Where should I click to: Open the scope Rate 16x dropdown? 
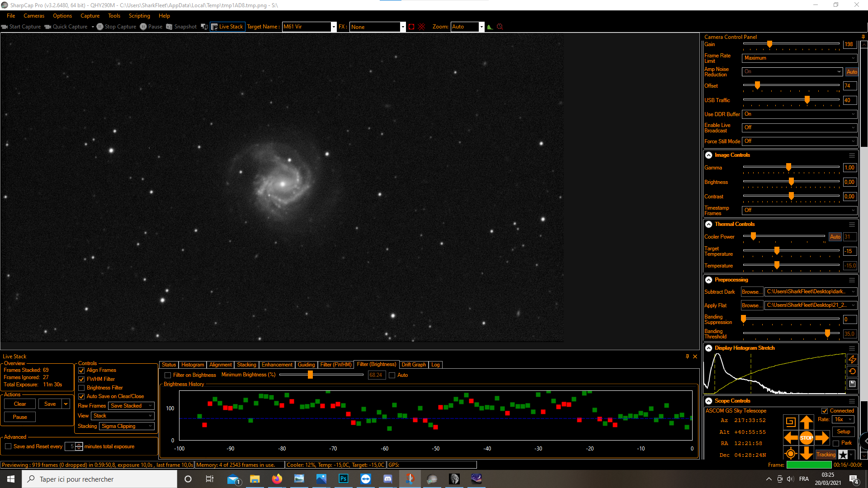tap(843, 419)
